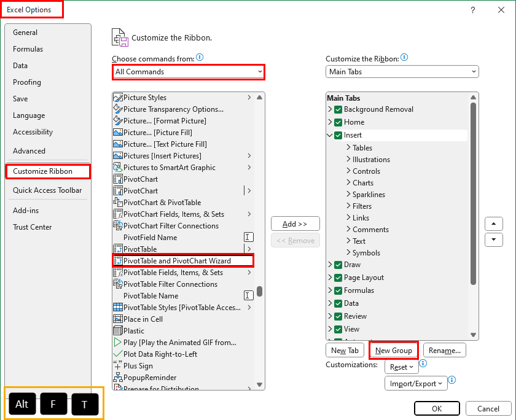This screenshot has width=516, height=420.
Task: Click the PivotChart Filter Connections icon
Action: (x=118, y=226)
